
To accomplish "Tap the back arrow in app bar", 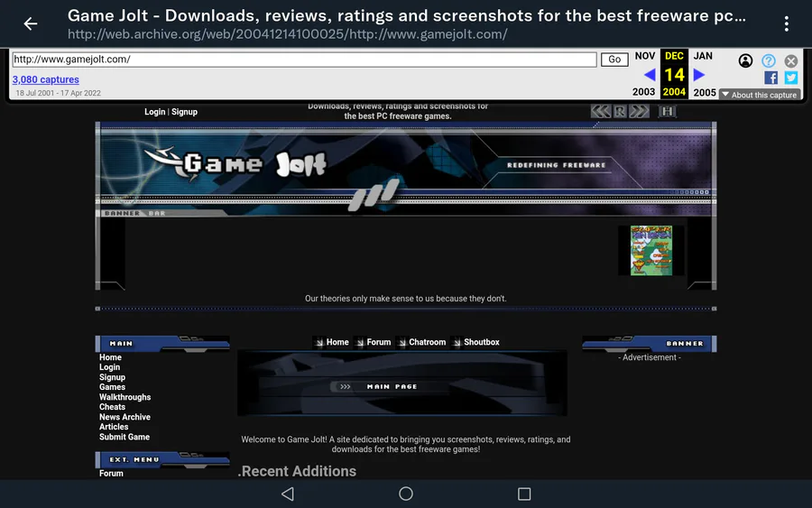I will [31, 23].
